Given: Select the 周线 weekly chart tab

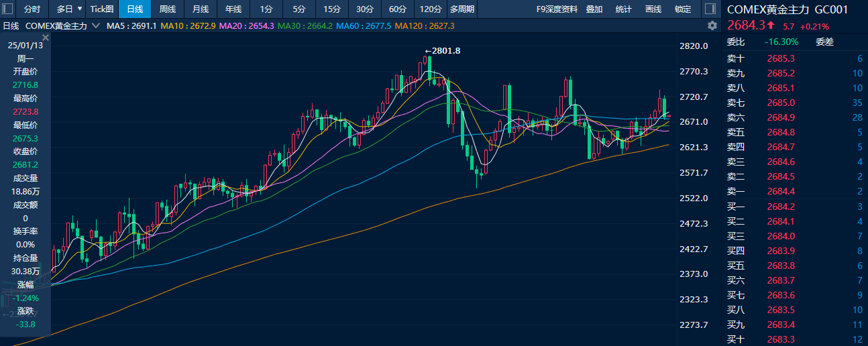Looking at the screenshot, I should (x=168, y=9).
